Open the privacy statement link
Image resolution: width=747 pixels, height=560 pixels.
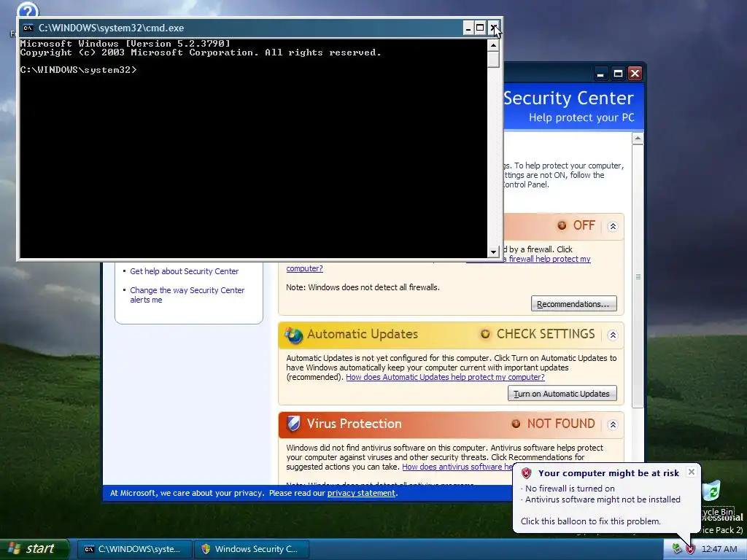click(x=361, y=493)
